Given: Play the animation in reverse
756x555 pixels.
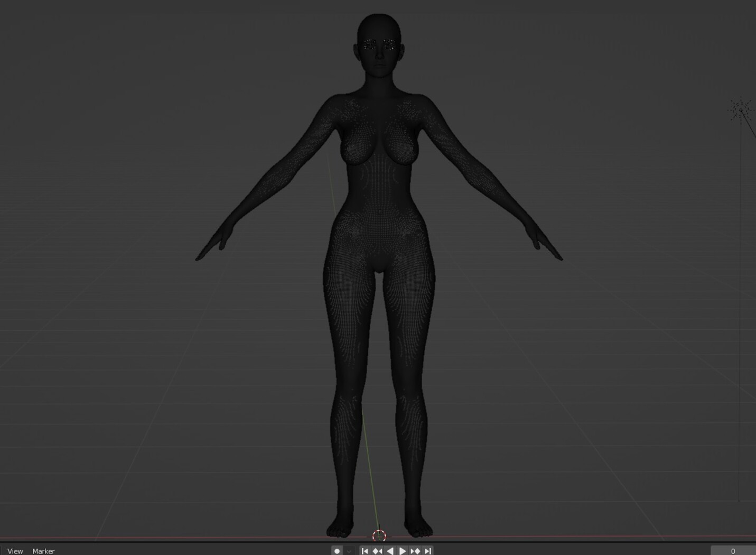Looking at the screenshot, I should [x=390, y=551].
